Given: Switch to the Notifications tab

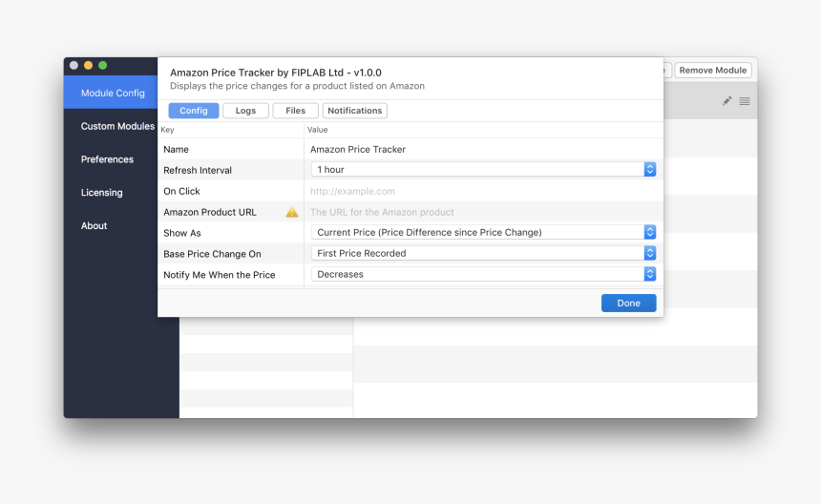Looking at the screenshot, I should click(355, 111).
